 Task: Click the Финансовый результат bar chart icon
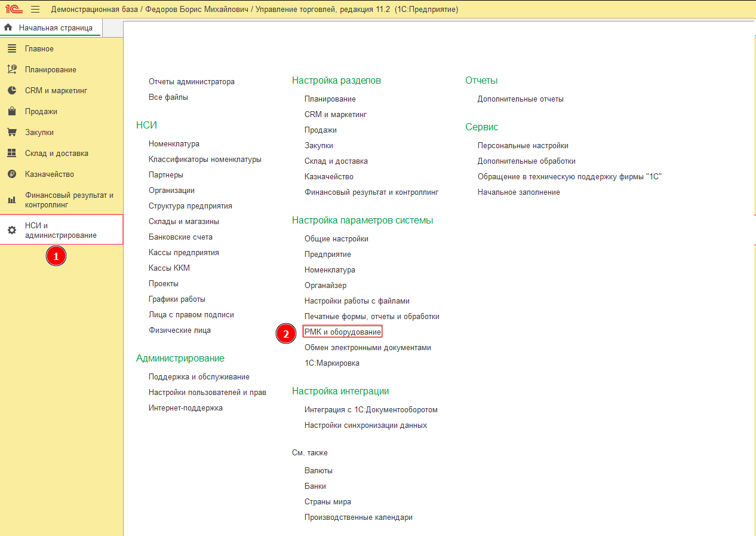click(12, 200)
